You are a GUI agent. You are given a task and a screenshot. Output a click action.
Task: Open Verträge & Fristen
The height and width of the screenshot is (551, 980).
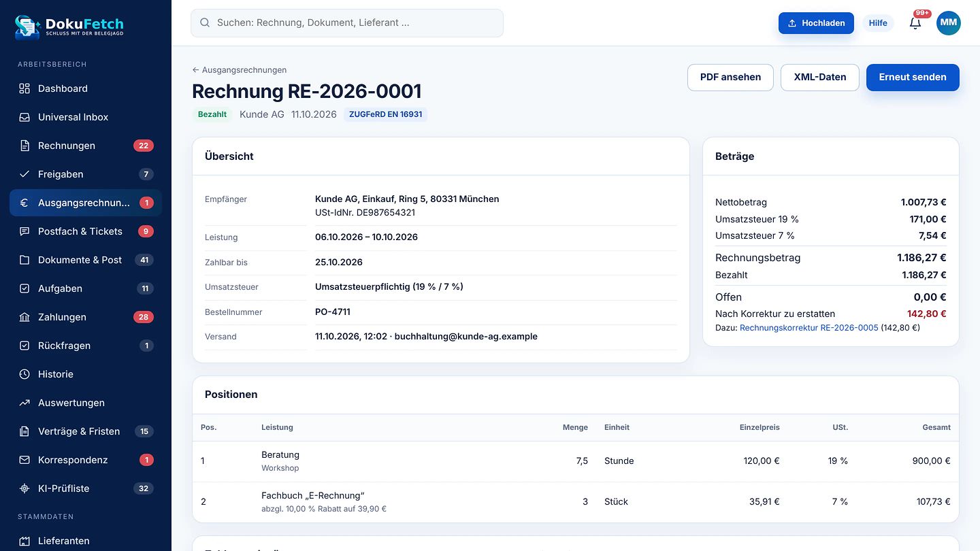[x=86, y=431]
